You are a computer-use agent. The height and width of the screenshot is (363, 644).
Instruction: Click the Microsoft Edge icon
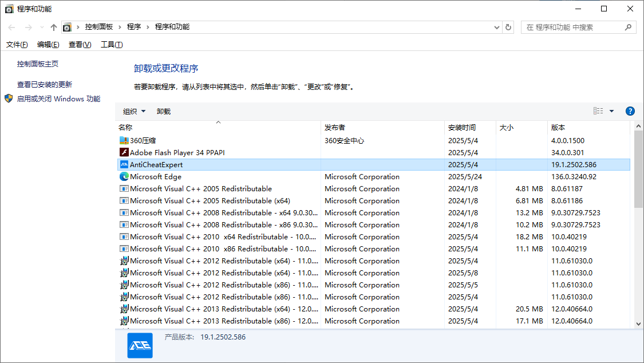[124, 176]
